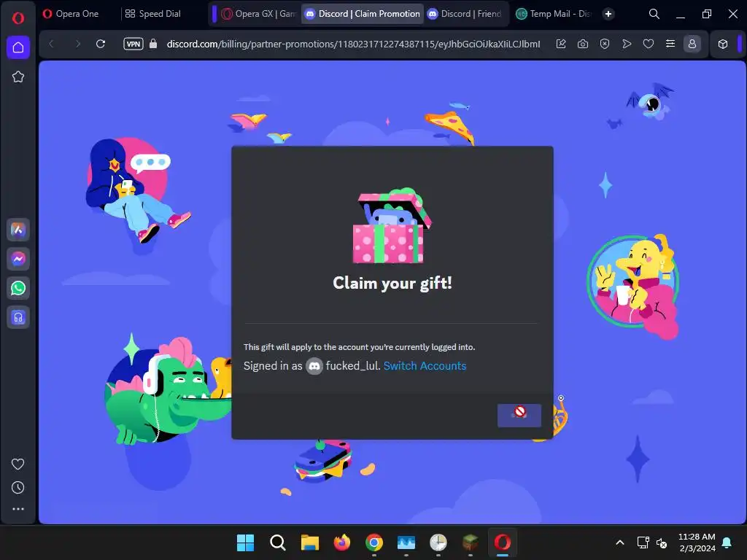
Task: Switch to Opera One tab
Action: [76, 14]
